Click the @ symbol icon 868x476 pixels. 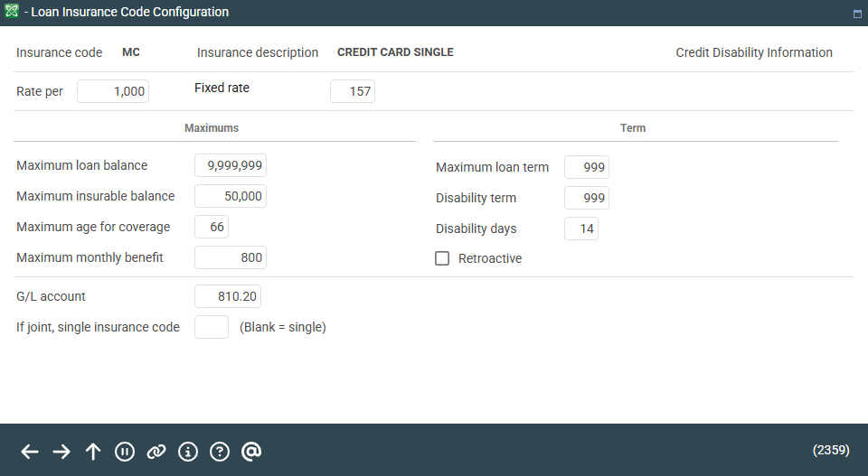[251, 452]
